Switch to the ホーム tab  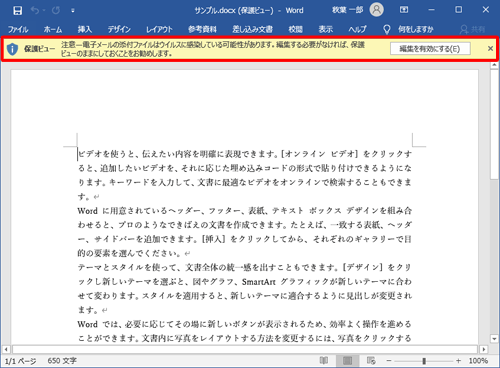click(x=53, y=29)
